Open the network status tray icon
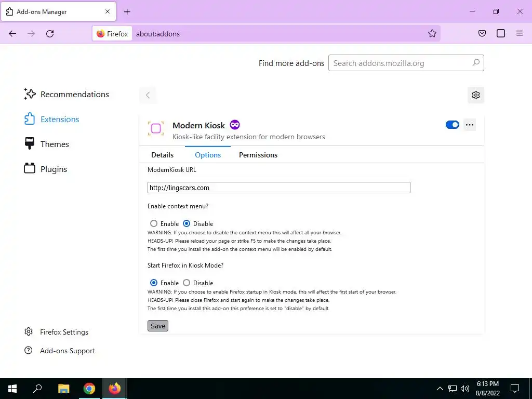Screen dimensions: 532x399 pyautogui.click(x=453, y=389)
